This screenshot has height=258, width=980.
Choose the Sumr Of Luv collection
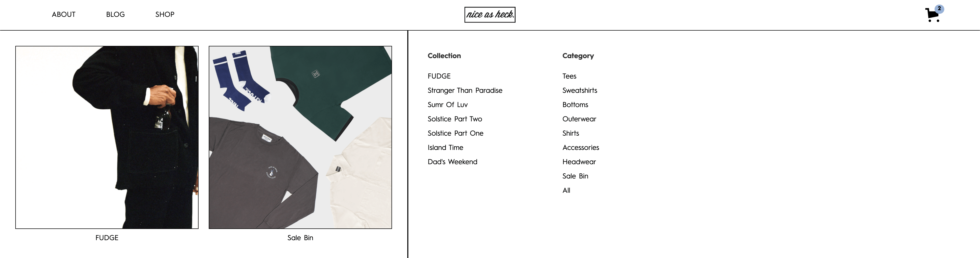pyautogui.click(x=447, y=105)
